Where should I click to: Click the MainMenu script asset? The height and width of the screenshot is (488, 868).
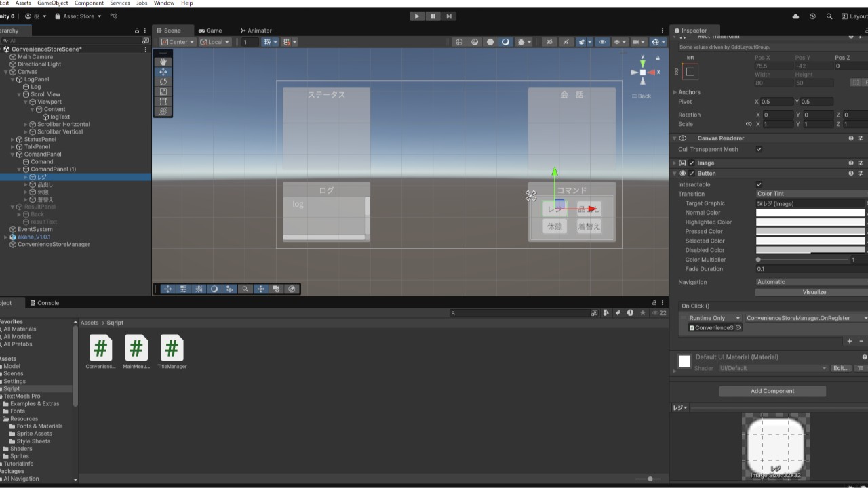pyautogui.click(x=136, y=352)
